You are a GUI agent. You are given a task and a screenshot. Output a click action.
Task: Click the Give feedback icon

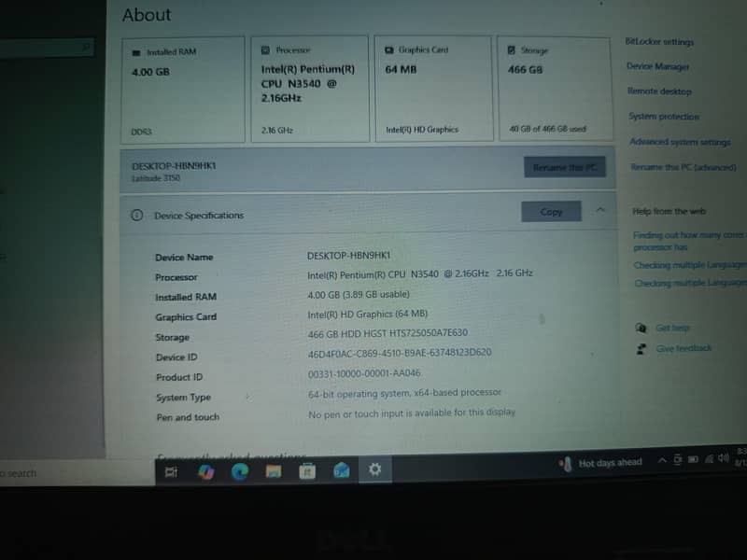(x=641, y=349)
